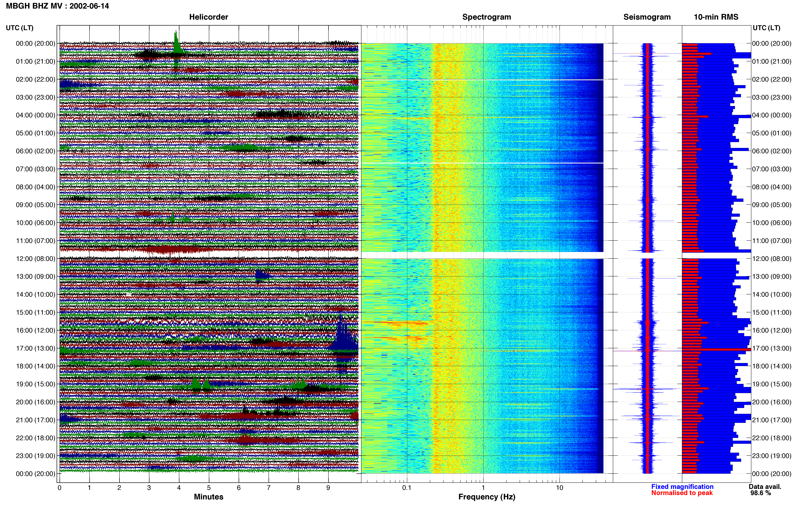This screenshot has height=508, width=812.
Task: Select the '10-min RMS' panel heading
Action: [x=716, y=17]
